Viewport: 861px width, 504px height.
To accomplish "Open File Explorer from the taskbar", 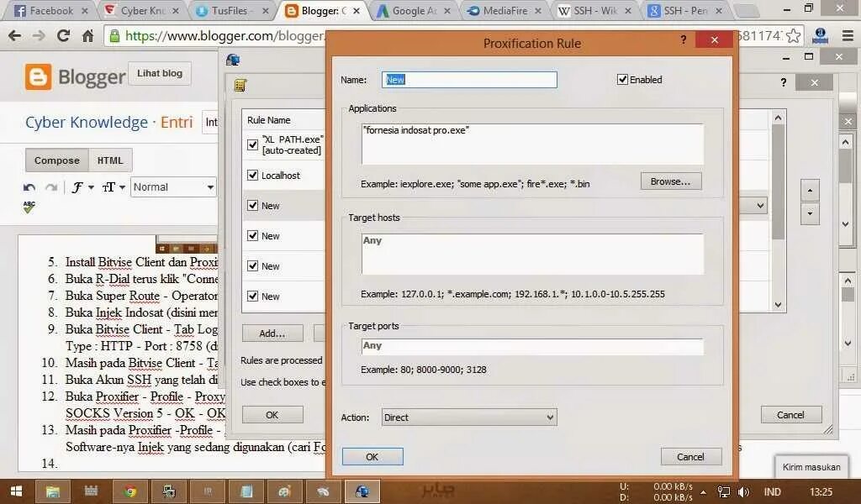I will tap(53, 491).
